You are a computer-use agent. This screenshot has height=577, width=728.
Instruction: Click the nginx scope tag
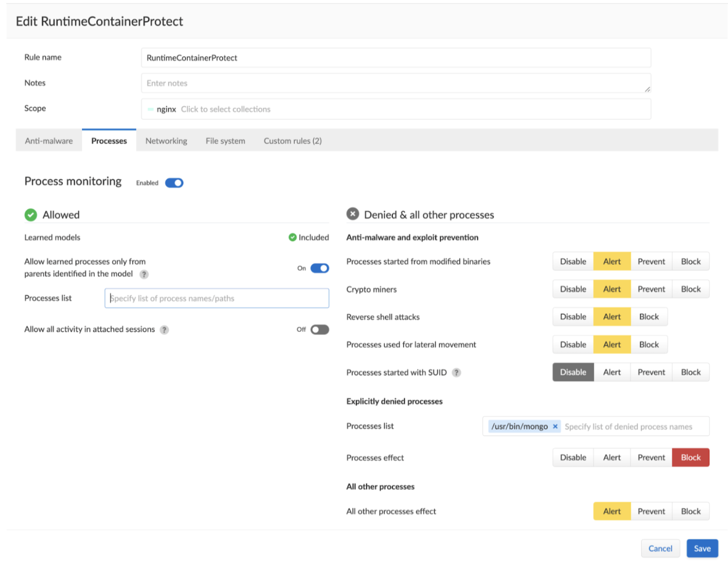[162, 109]
